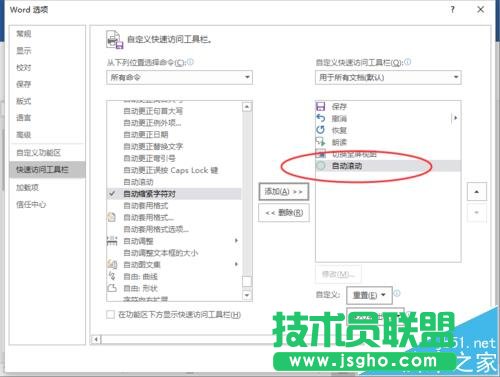500x377 pixels.
Task: Click the freeform shape icon (自由: 形状)
Action: coord(112,288)
